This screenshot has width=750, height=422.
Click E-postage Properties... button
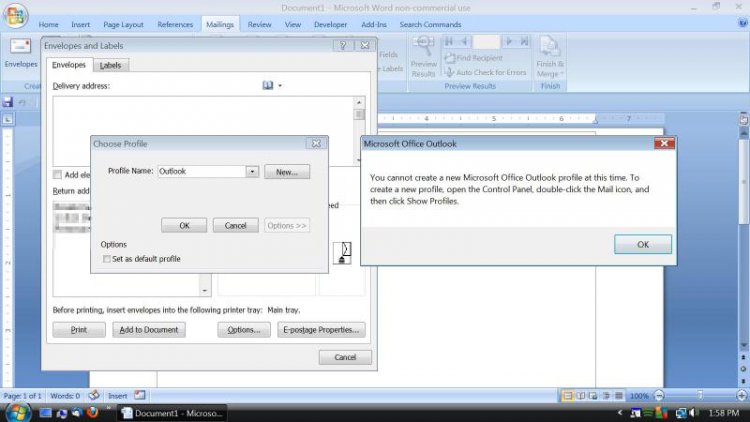pyautogui.click(x=321, y=330)
